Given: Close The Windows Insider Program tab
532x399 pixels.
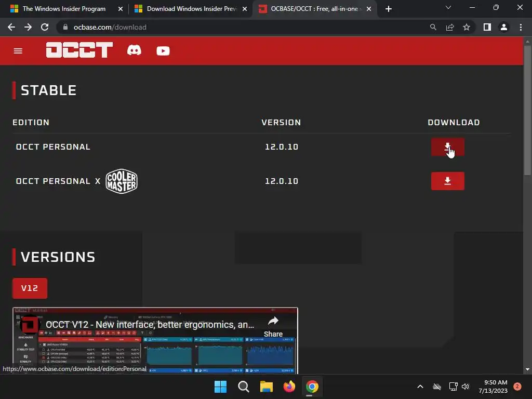Looking at the screenshot, I should (x=121, y=9).
